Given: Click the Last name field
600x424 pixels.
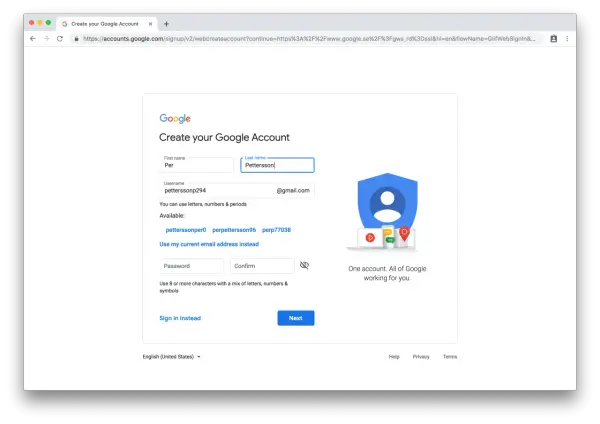Looking at the screenshot, I should click(277, 165).
